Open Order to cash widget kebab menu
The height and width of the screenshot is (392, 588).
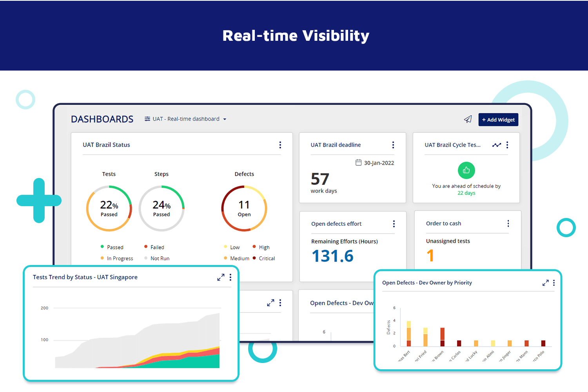coord(508,223)
